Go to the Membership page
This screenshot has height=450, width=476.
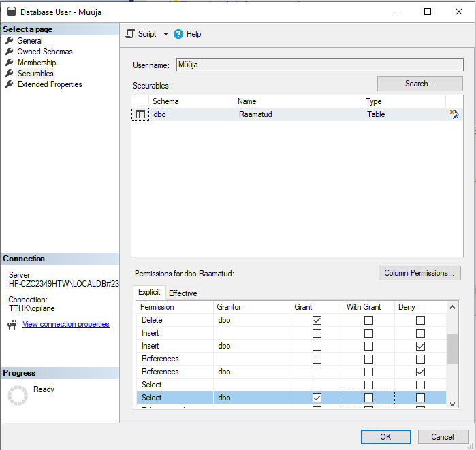[x=37, y=63]
